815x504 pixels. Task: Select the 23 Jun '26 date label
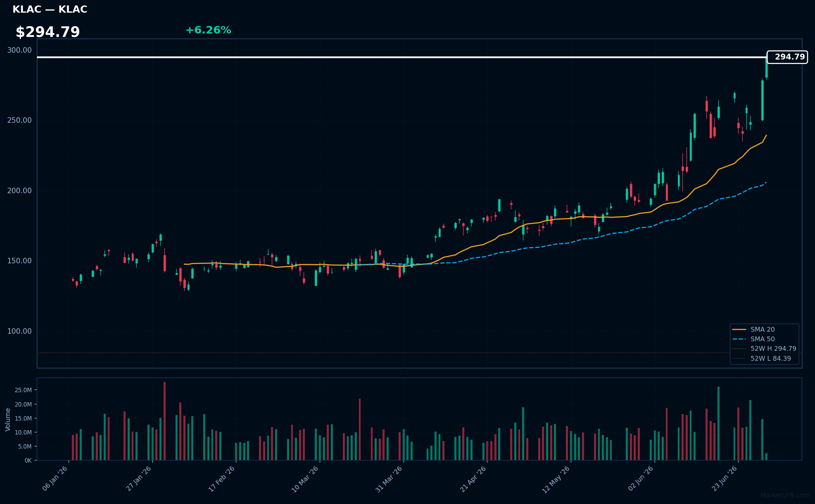[x=724, y=479]
